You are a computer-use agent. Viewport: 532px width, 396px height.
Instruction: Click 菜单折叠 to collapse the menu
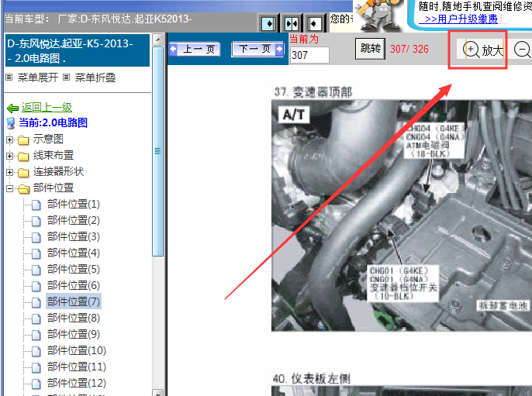pos(95,77)
